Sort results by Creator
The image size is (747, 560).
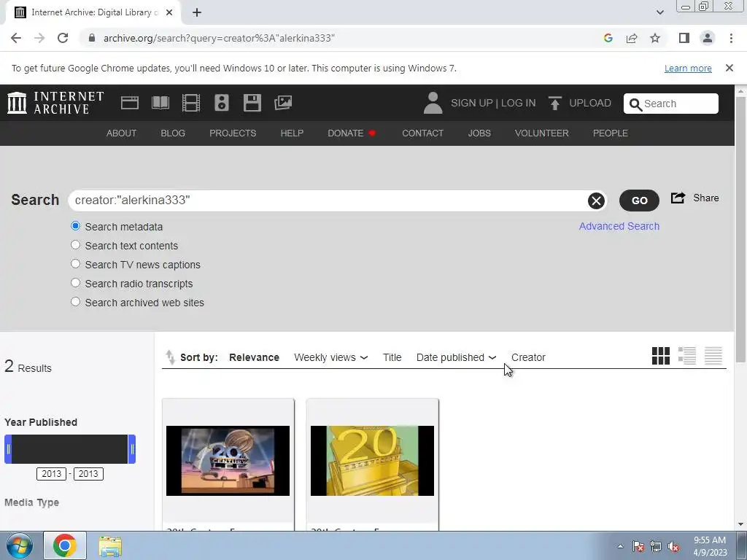pyautogui.click(x=528, y=357)
